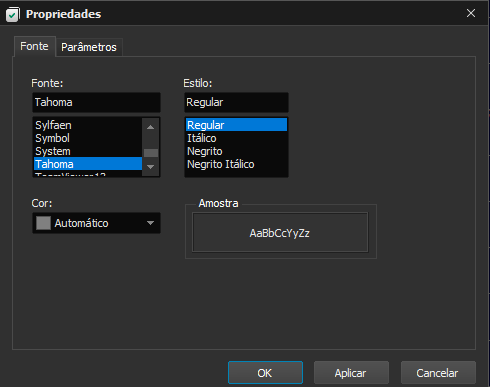The image size is (490, 387).
Task: Click the font list scroll down arrow
Action: 151,167
